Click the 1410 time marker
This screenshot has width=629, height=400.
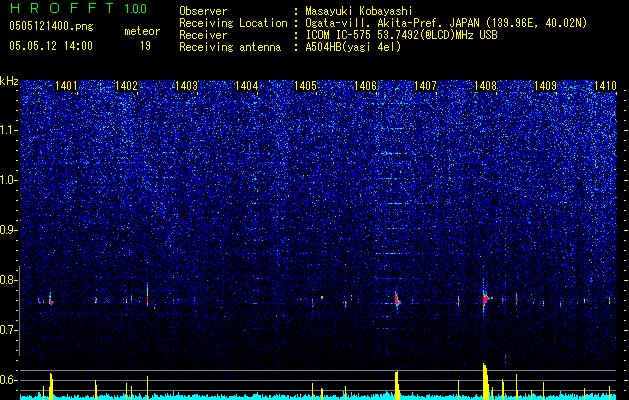[x=605, y=85]
